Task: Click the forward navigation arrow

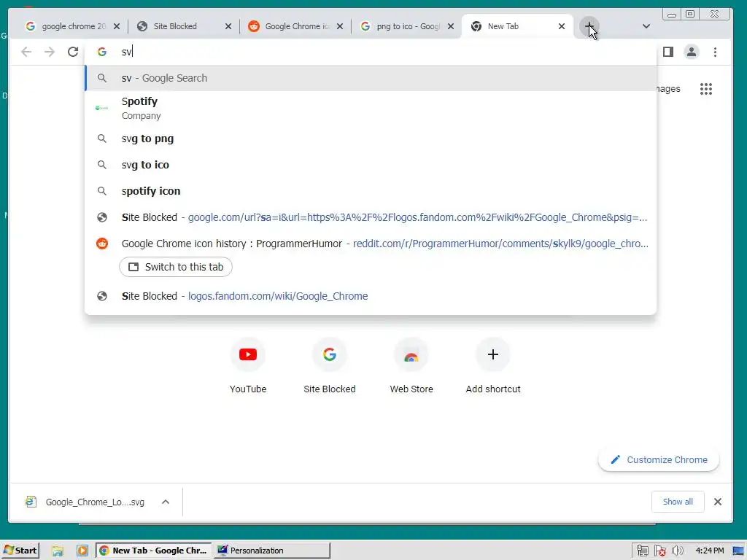Action: 50,52
